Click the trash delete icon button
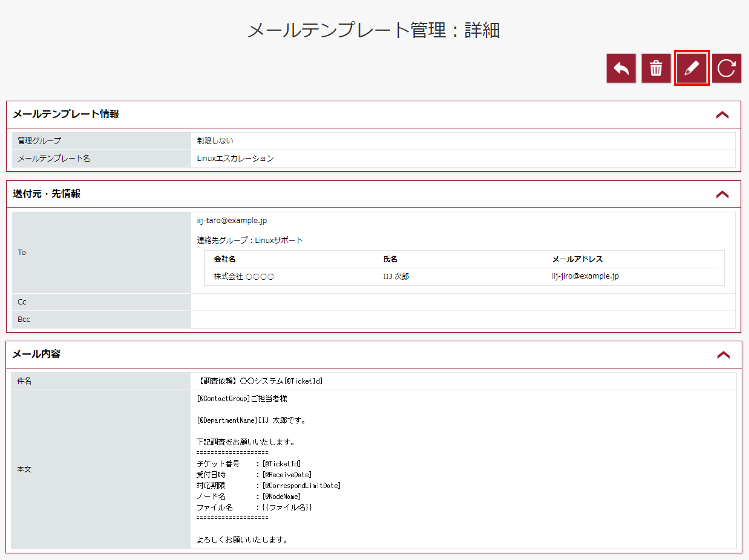Screen dimensions: 749x560 656,68
